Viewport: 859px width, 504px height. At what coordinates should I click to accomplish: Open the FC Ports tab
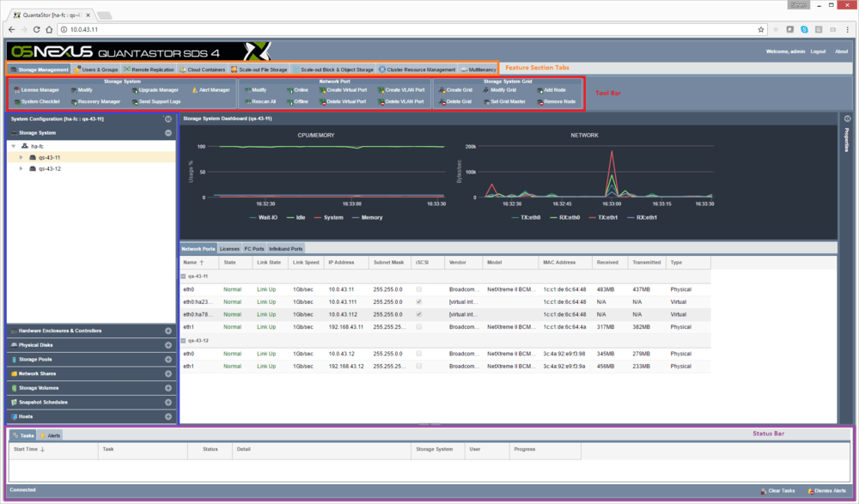(x=253, y=248)
